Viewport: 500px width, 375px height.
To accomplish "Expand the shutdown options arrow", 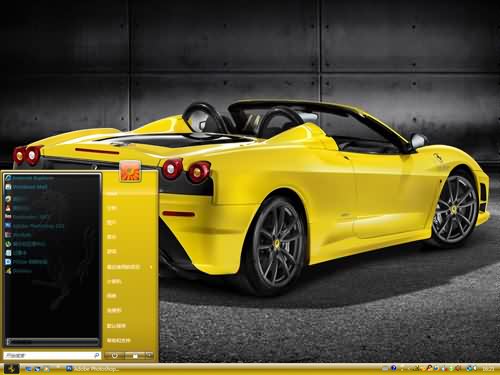I will (x=149, y=356).
